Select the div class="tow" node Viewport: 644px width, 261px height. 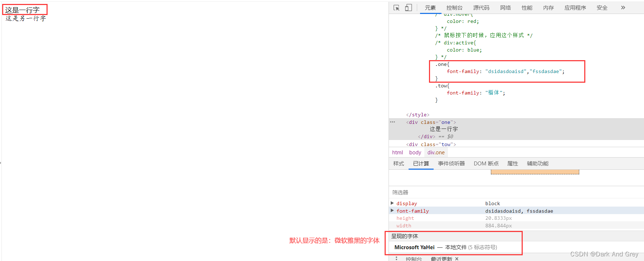431,144
